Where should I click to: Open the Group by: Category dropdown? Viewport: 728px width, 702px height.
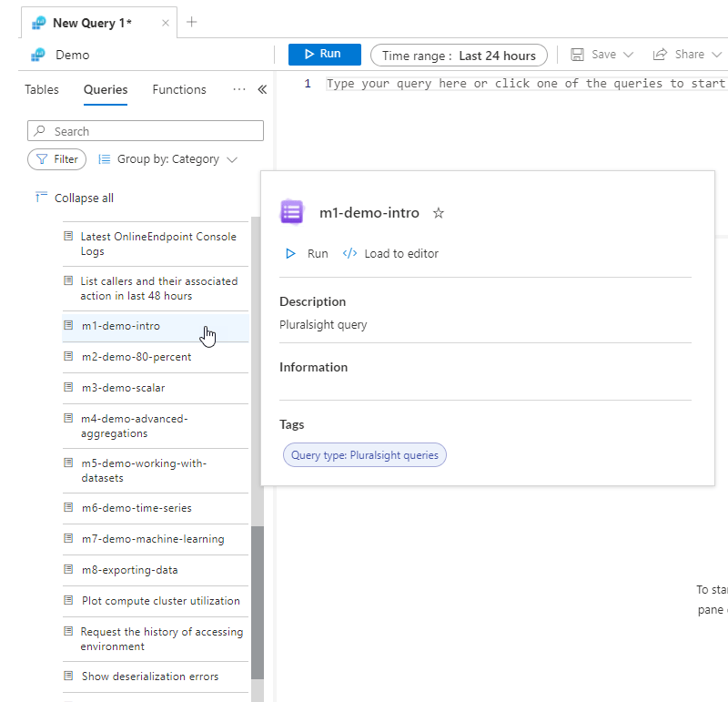click(168, 159)
